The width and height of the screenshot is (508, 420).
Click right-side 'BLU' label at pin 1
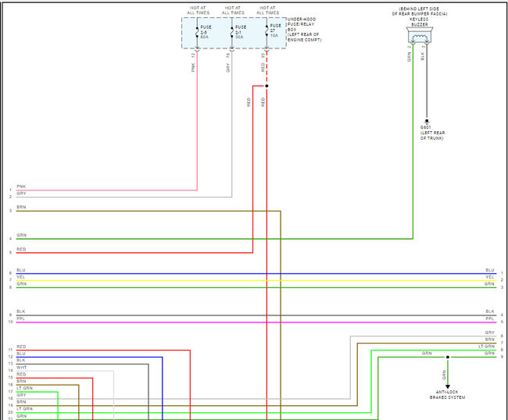pyautogui.click(x=490, y=270)
